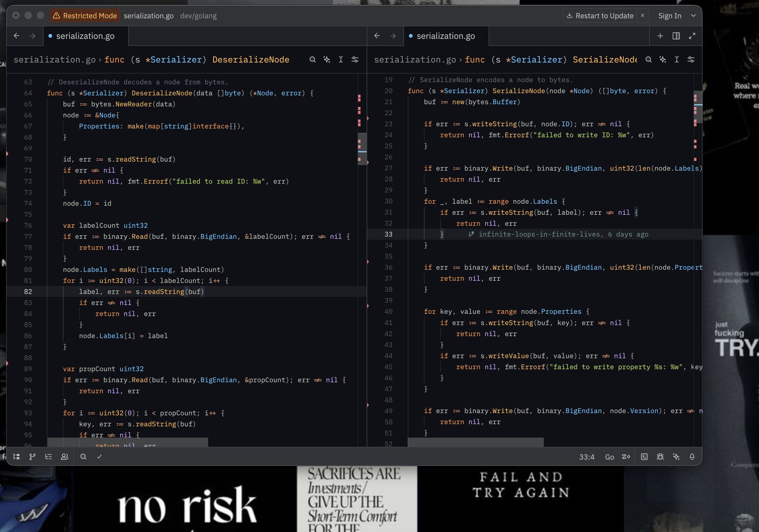Viewport: 759px width, 532px height.
Task: Open selection controls cursor icon in right toolbar
Action: tap(677, 59)
